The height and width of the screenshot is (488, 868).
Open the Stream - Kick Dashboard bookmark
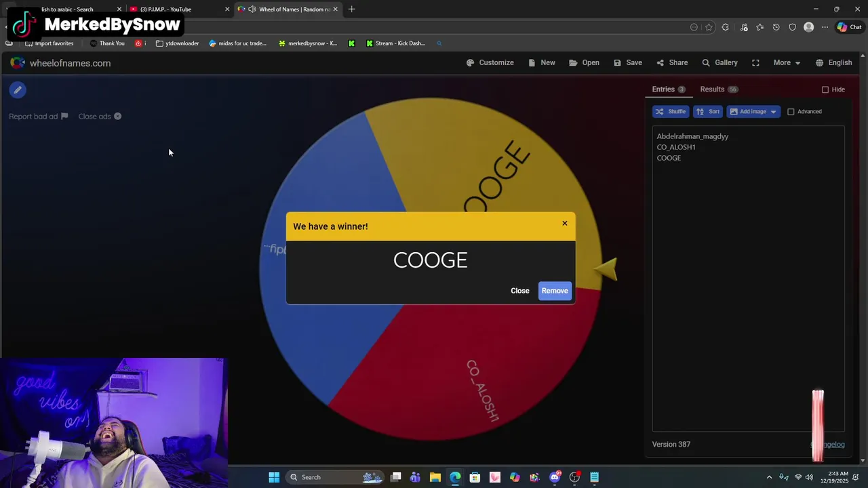pyautogui.click(x=395, y=43)
